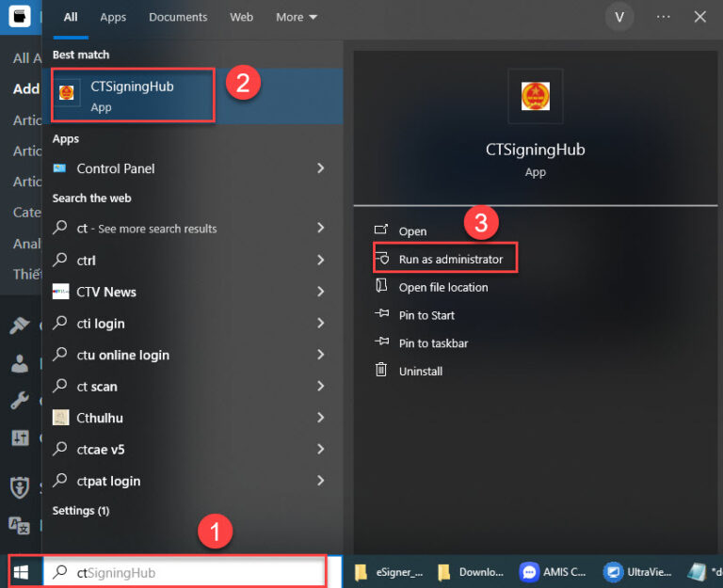Click the Pin to taskbar pin icon
The height and width of the screenshot is (588, 723).
(x=382, y=342)
